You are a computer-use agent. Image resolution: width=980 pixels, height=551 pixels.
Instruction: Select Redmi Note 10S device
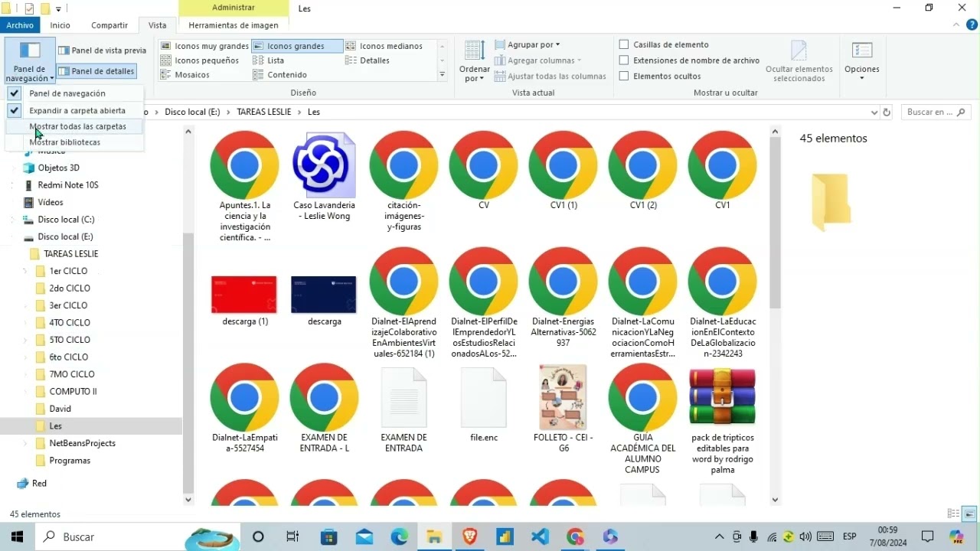(x=67, y=185)
